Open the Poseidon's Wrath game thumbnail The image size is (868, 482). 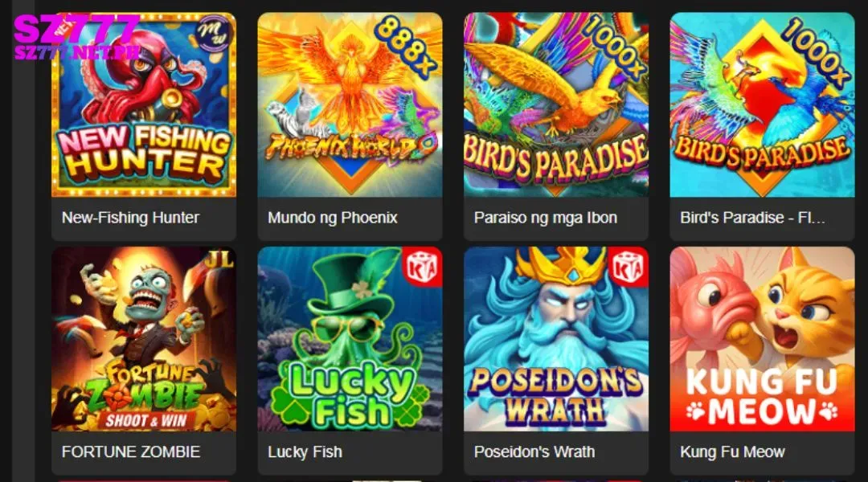click(556, 339)
